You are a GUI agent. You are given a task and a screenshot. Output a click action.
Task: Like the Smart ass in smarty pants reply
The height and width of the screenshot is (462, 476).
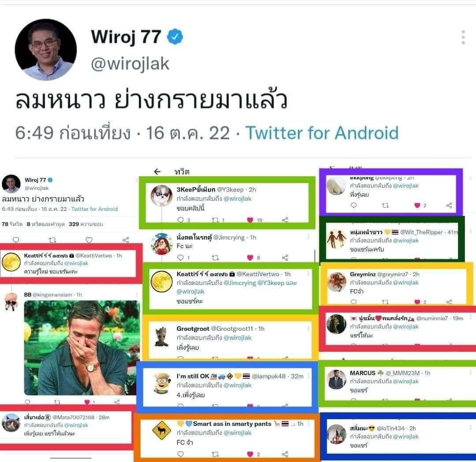pos(250,454)
